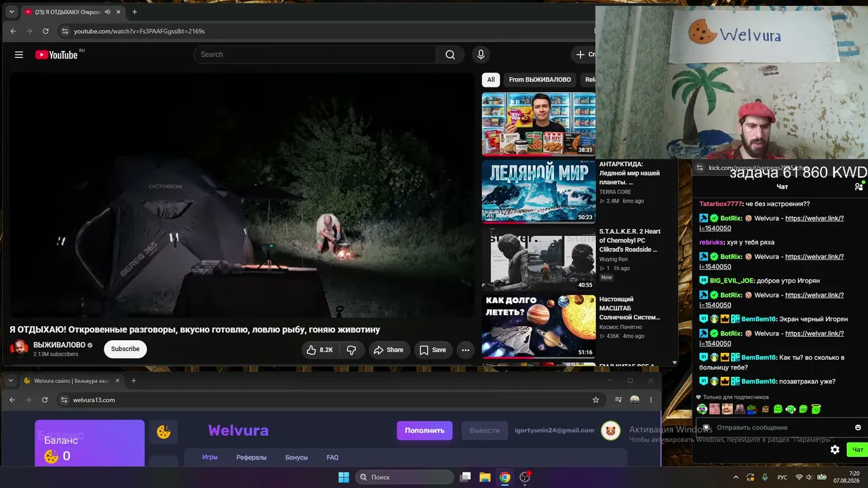868x488 pixels.
Task: Switch to Chrome from the taskbar
Action: pyautogui.click(x=505, y=477)
